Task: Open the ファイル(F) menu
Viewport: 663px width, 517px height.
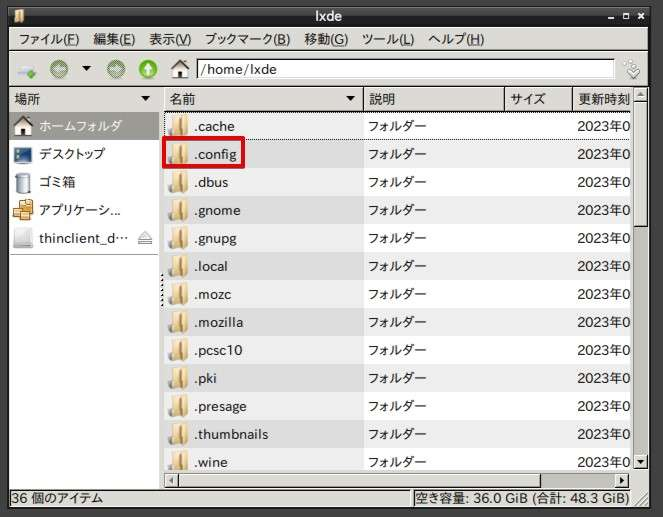Action: pyautogui.click(x=49, y=40)
